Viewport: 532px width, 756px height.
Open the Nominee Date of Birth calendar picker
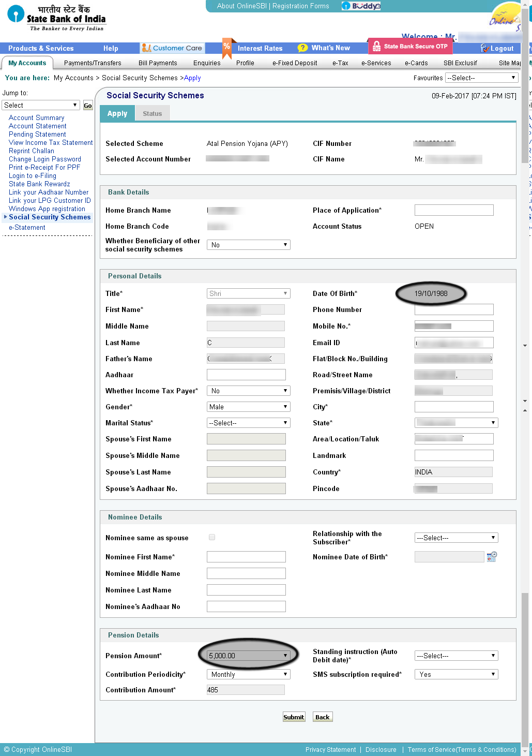pyautogui.click(x=492, y=556)
